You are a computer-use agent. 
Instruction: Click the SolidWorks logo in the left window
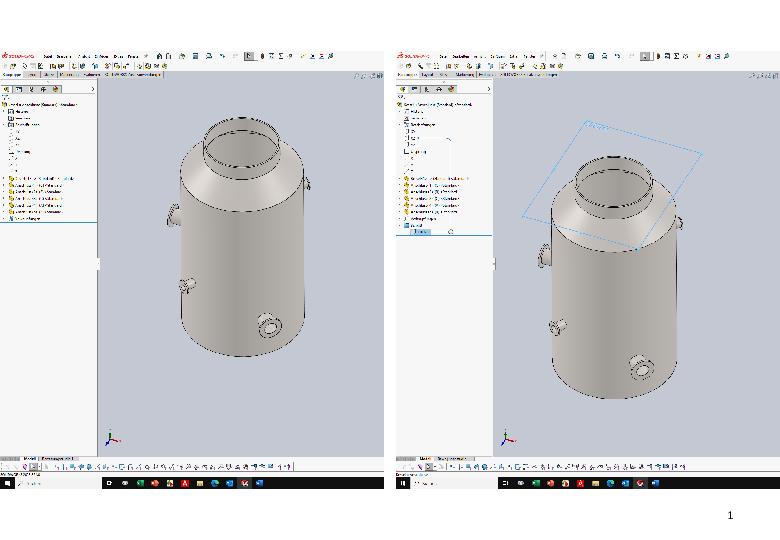click(x=18, y=57)
